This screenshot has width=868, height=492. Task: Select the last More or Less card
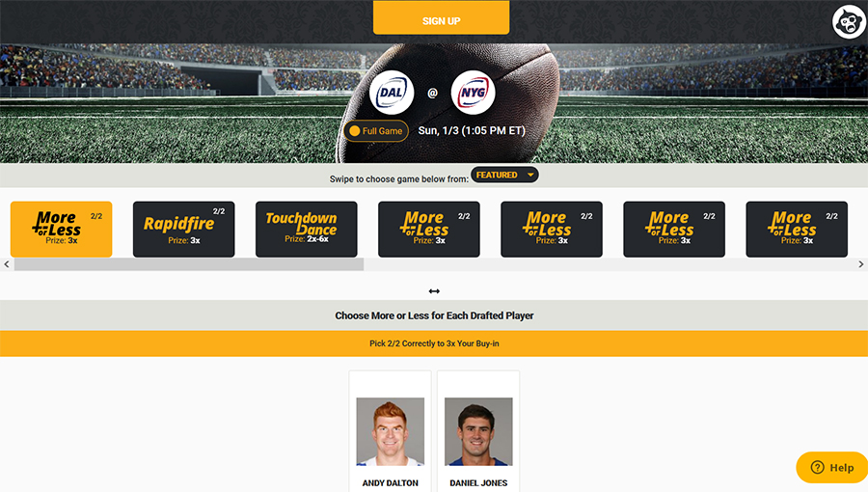coord(797,230)
